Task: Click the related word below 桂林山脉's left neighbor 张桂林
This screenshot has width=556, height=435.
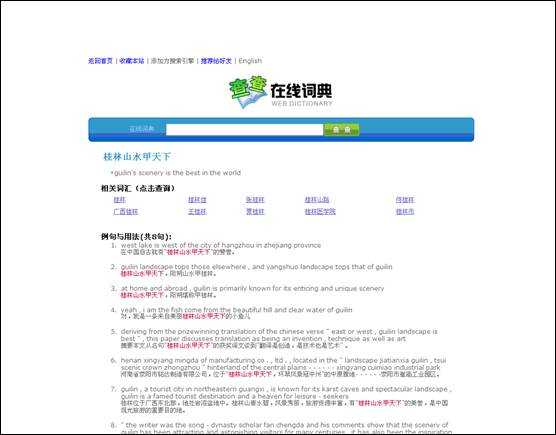Action: [x=255, y=212]
